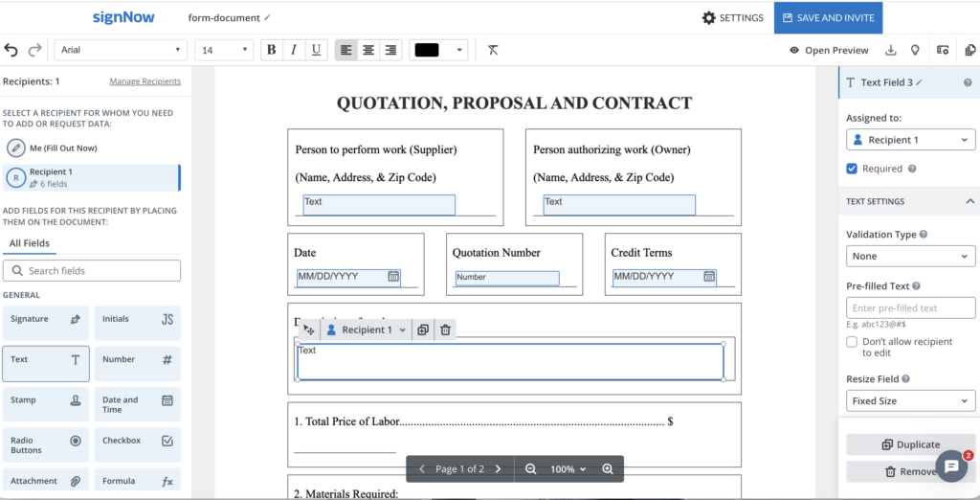The width and height of the screenshot is (980, 500).
Task: Open the chat support bubble
Action: [952, 466]
